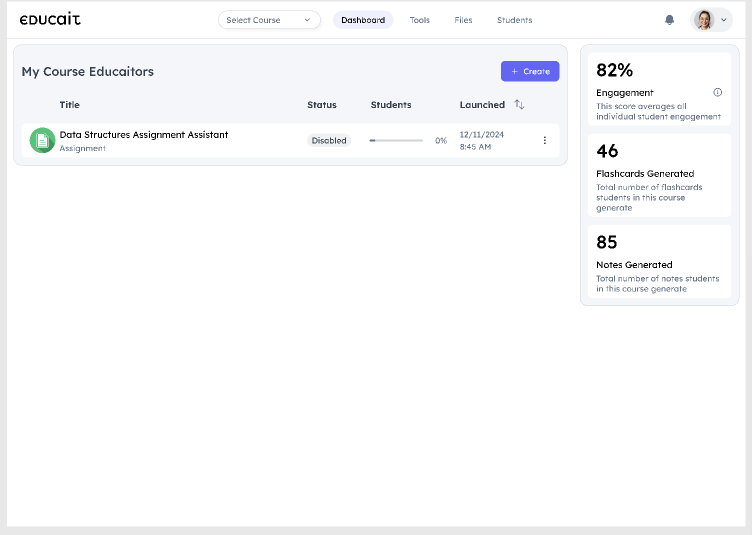
Task: Select the Flashcards Generated card
Action: [659, 176]
